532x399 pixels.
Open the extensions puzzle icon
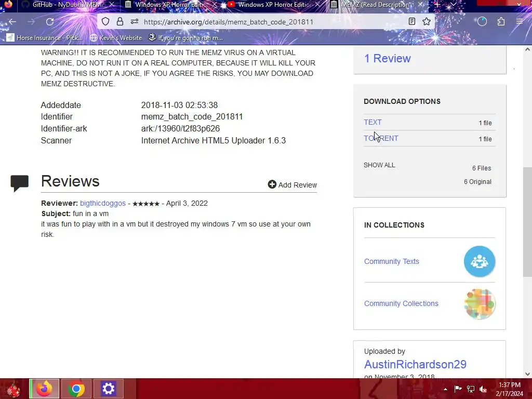pos(501,22)
